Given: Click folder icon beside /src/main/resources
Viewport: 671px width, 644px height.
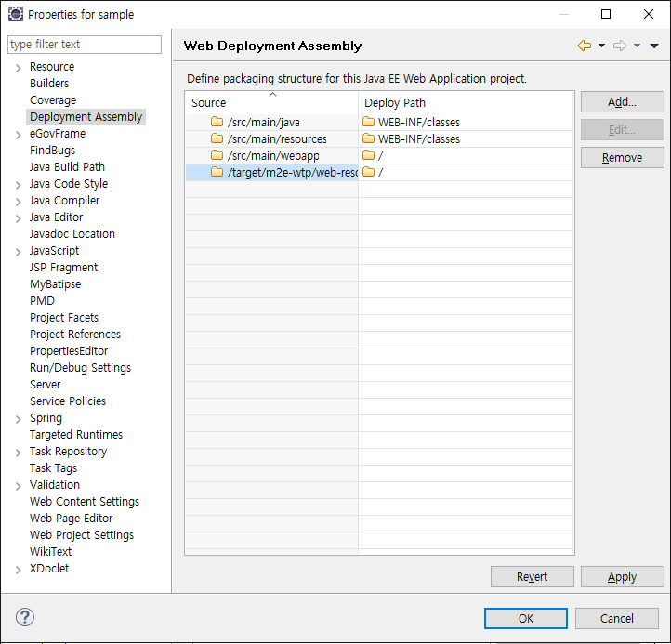Looking at the screenshot, I should click(x=217, y=139).
